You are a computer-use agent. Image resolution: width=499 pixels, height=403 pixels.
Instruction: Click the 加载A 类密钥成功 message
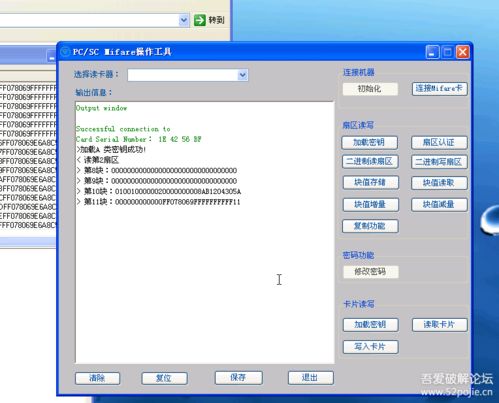pos(111,150)
